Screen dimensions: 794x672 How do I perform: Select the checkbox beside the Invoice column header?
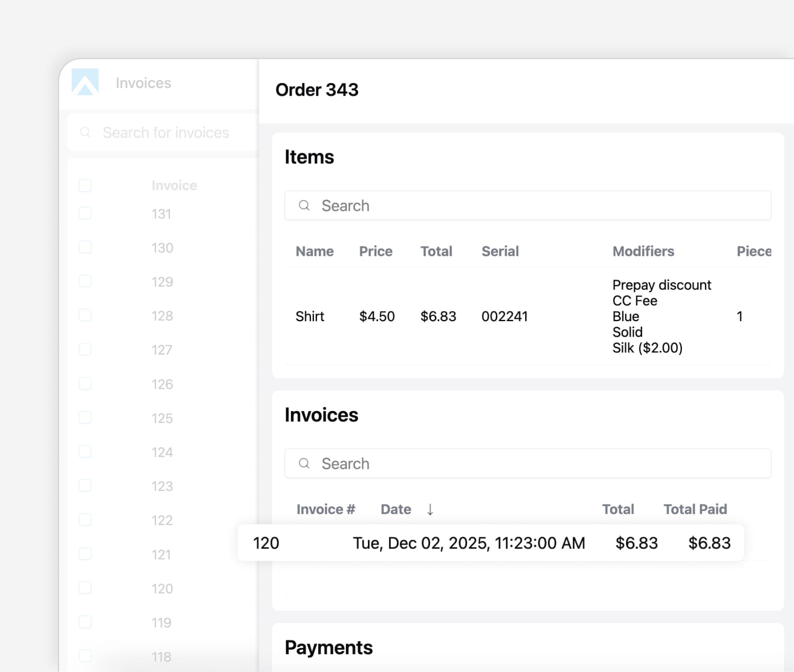[85, 185]
